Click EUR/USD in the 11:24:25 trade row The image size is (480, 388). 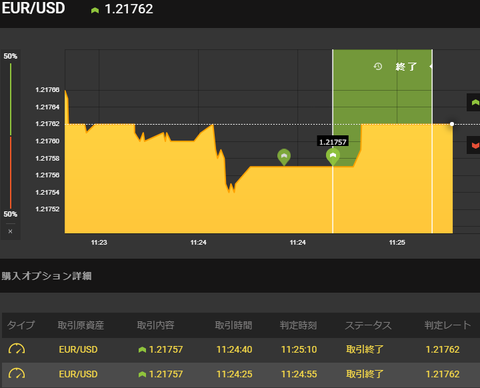78,374
